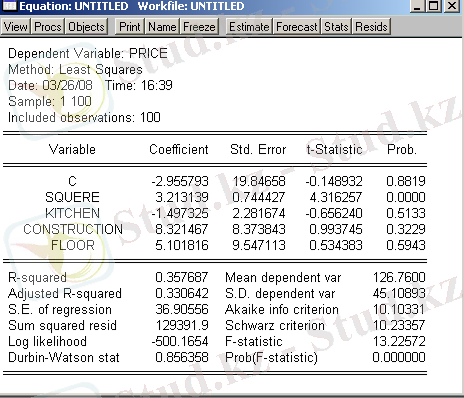464x398 pixels.
Task: Click Durbin-Watson stat value 0.856358
Action: click(182, 357)
